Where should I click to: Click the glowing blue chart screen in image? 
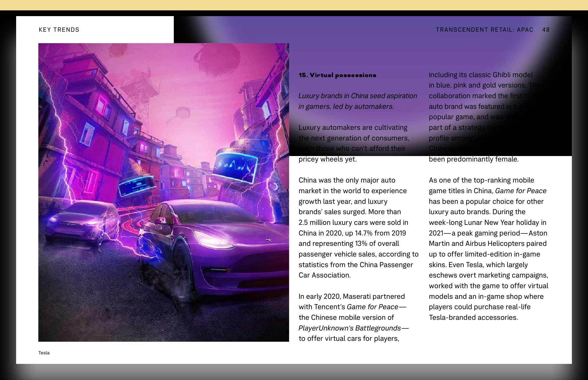click(235, 168)
